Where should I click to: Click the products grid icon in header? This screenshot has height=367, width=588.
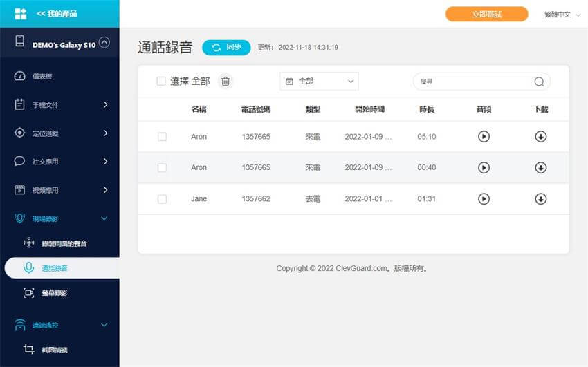pyautogui.click(x=20, y=14)
